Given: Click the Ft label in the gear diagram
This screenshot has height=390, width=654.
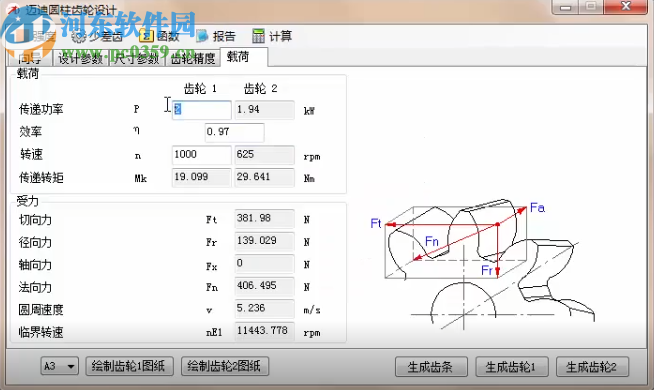Looking at the screenshot, I should click(376, 223).
